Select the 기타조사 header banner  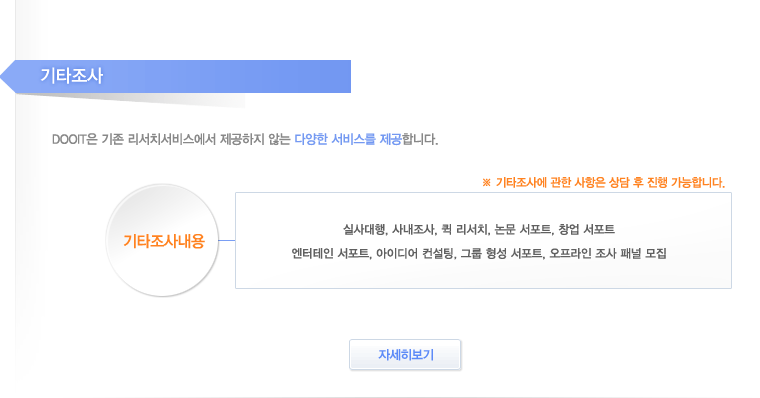[175, 76]
